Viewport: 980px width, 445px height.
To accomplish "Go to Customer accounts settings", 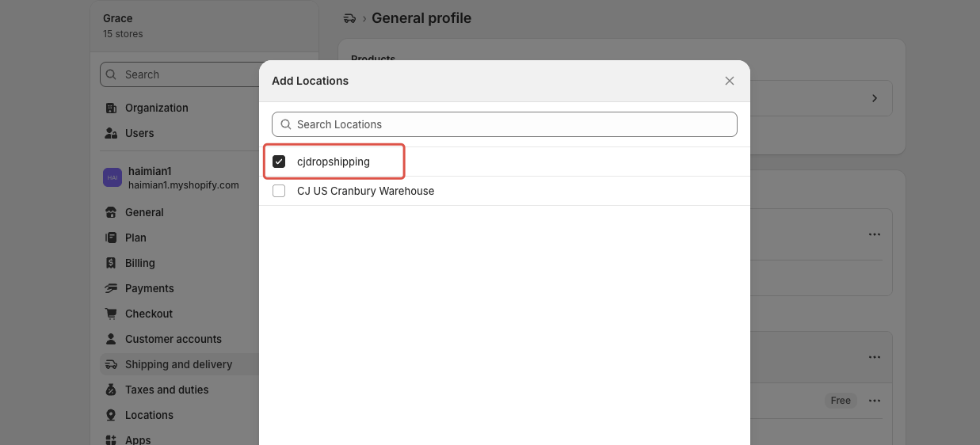I will pos(174,339).
